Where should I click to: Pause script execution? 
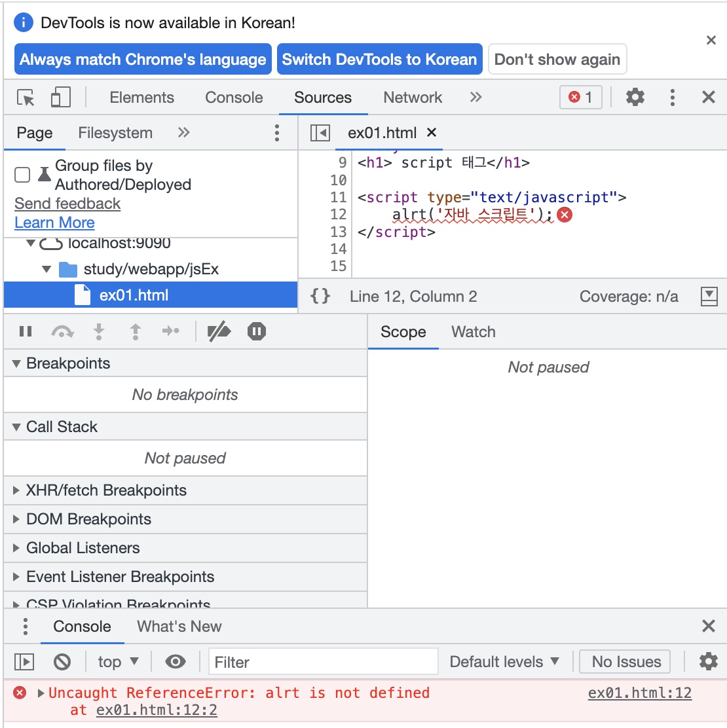[26, 331]
